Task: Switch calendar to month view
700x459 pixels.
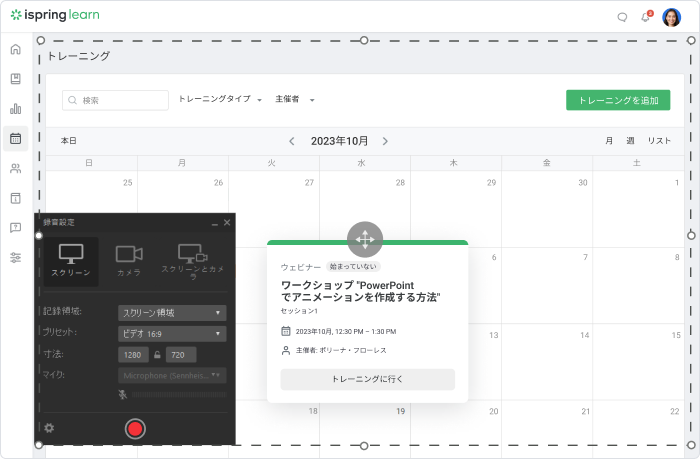Action: (x=608, y=141)
